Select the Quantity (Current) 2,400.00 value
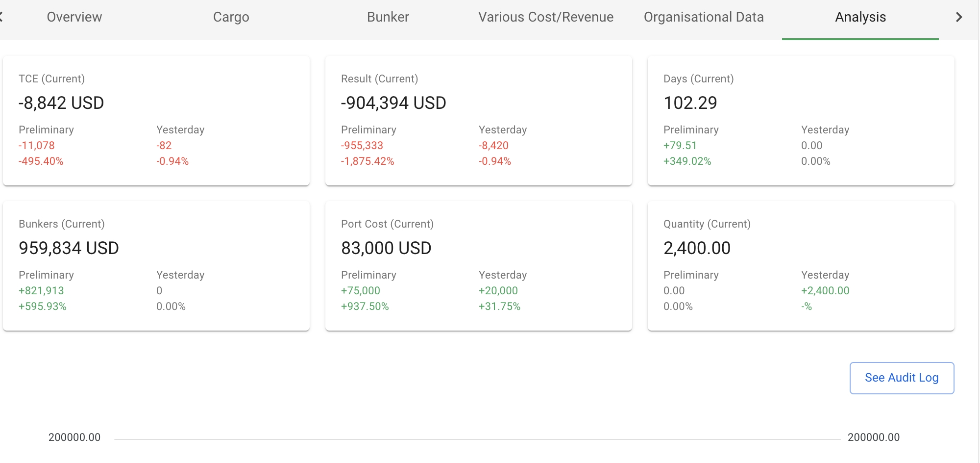980x463 pixels. point(697,248)
